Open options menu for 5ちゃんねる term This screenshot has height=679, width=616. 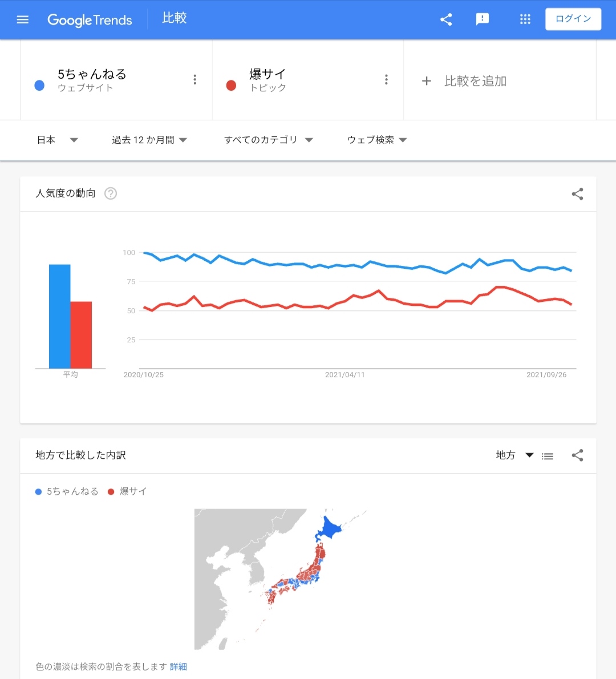pos(195,80)
